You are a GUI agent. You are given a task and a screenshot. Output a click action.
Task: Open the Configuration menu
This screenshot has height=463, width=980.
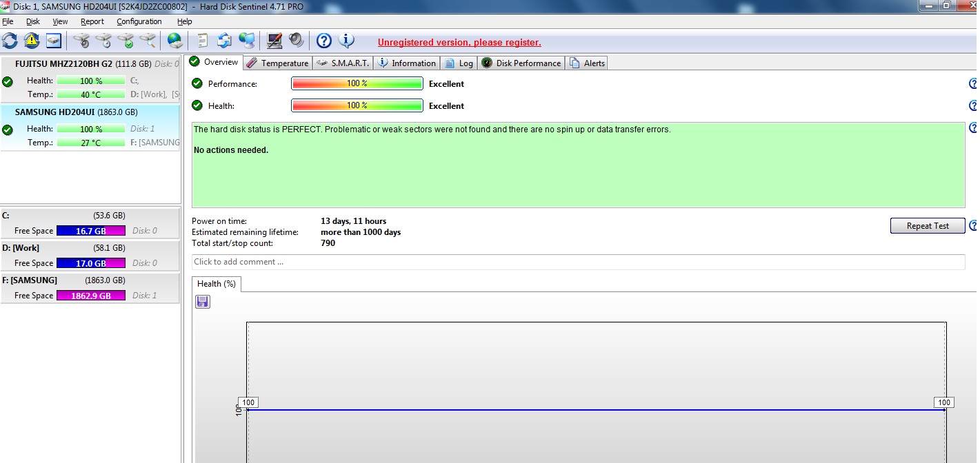(x=139, y=21)
